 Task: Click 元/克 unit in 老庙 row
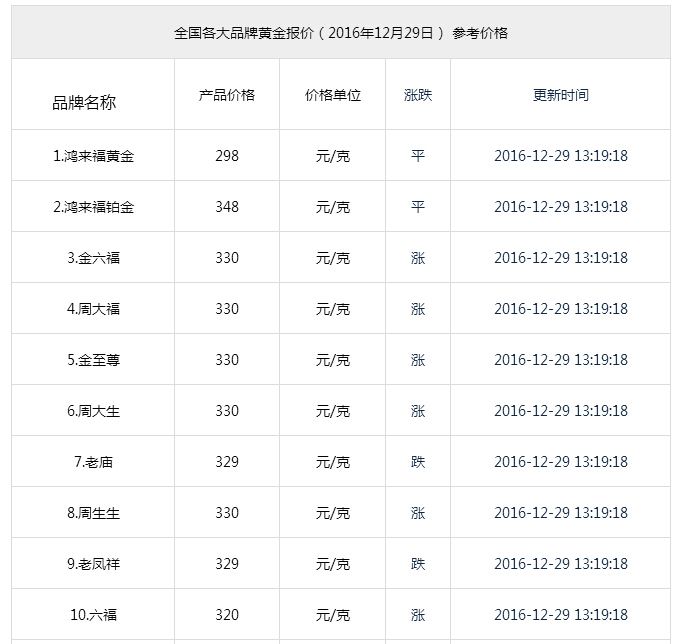pyautogui.click(x=333, y=462)
